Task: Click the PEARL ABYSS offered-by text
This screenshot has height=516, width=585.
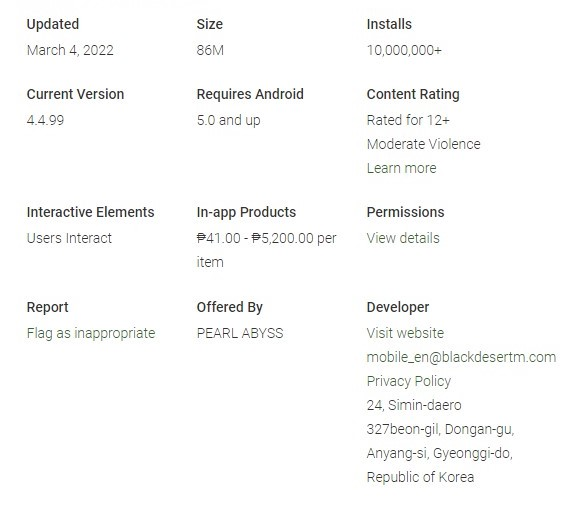Action: coord(240,333)
